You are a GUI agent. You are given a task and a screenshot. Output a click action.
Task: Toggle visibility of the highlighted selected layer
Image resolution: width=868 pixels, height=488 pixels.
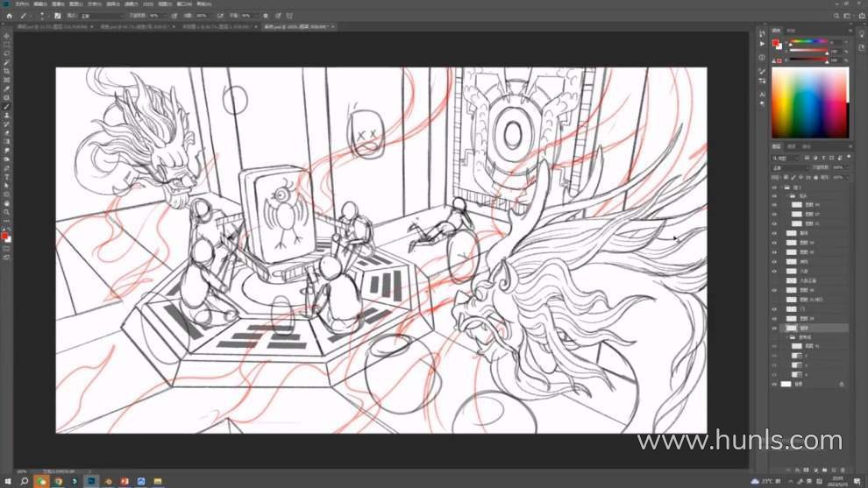pos(774,328)
